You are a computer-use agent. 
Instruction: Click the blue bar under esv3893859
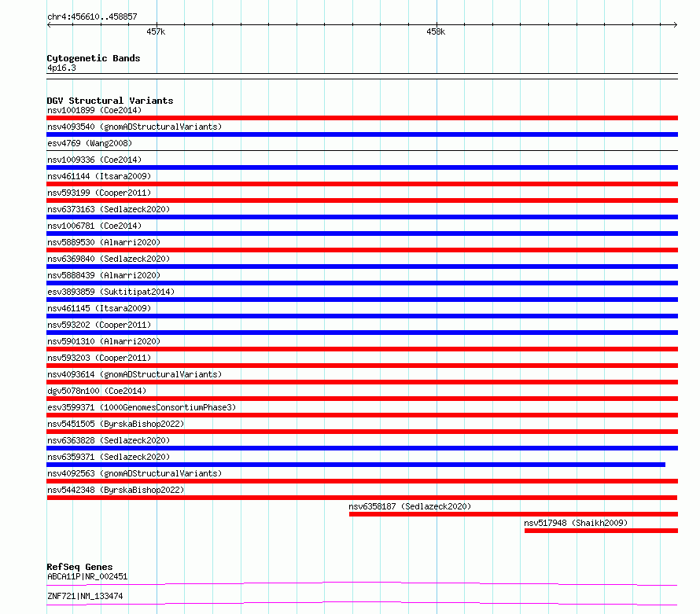pyautogui.click(x=362, y=300)
